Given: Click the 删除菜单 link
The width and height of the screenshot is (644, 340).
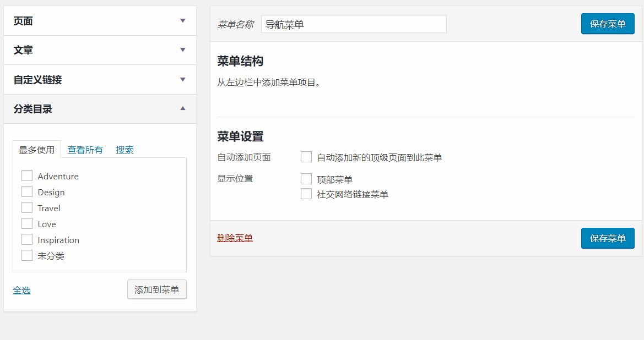Looking at the screenshot, I should [x=235, y=238].
